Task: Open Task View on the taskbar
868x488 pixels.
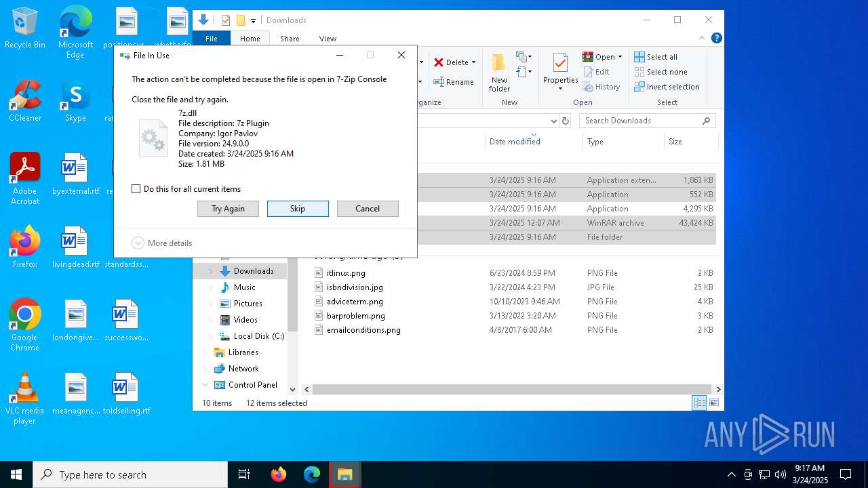Action: [244, 474]
